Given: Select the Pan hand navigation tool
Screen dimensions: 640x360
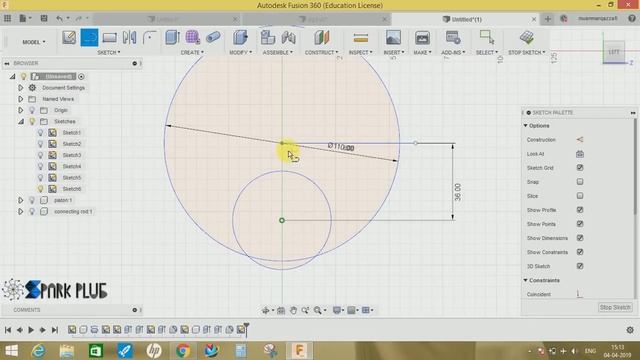Looking at the screenshot, I should 293,310.
